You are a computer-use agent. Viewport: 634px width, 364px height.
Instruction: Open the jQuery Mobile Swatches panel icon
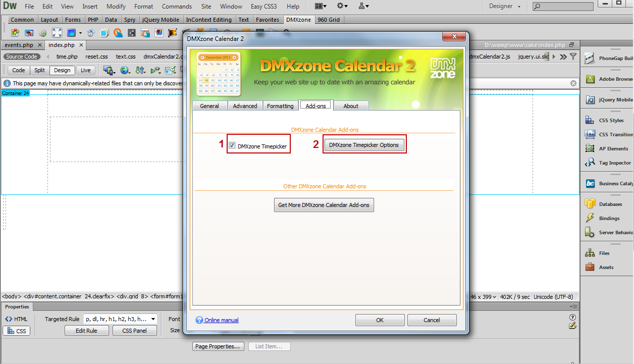pyautogui.click(x=590, y=100)
